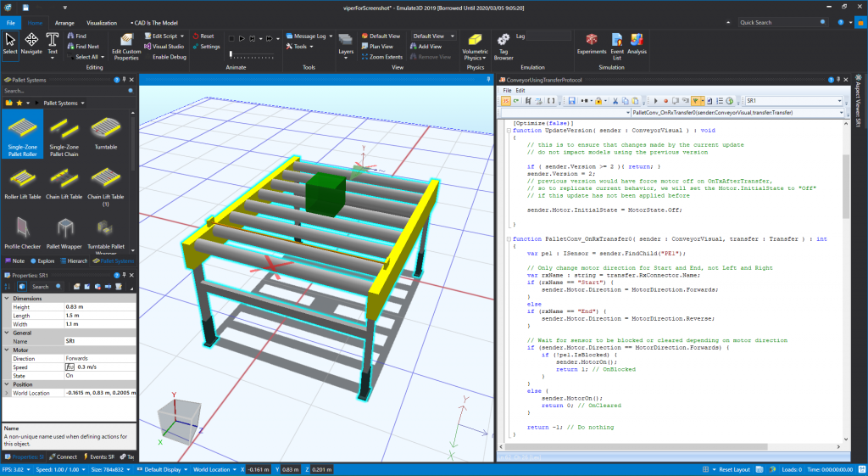The image size is (868, 476).
Task: Click the padlock icon in script toolbar
Action: (598, 101)
